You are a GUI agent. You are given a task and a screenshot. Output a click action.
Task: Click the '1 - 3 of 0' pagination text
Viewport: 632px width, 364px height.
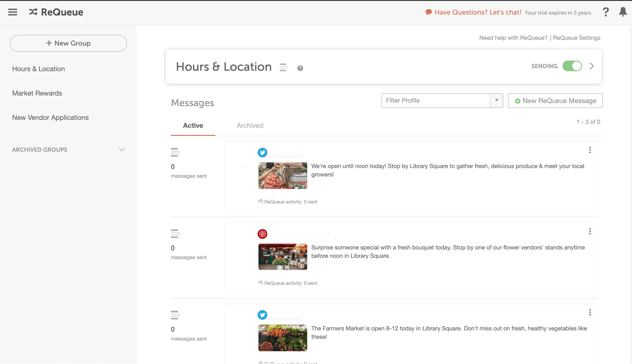point(588,122)
